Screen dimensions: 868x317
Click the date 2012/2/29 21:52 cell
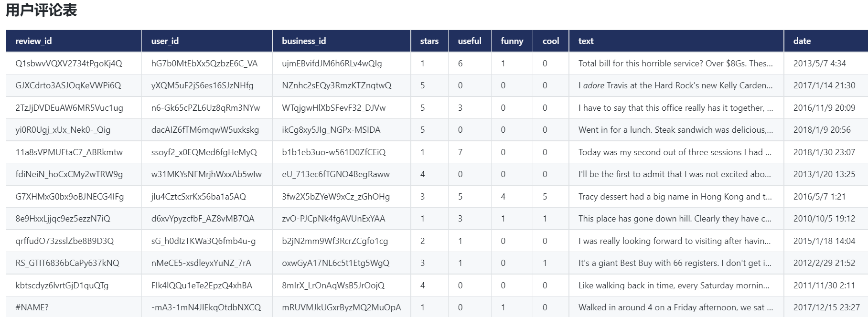[x=824, y=263]
